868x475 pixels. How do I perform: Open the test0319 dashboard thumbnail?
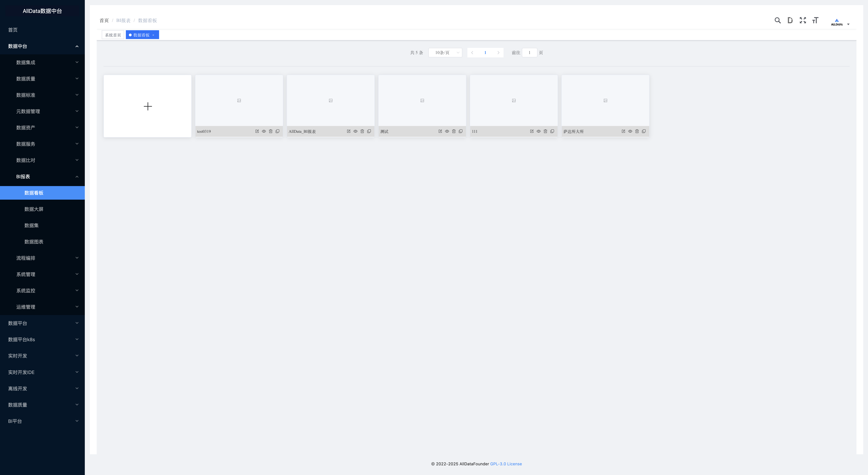click(x=239, y=101)
